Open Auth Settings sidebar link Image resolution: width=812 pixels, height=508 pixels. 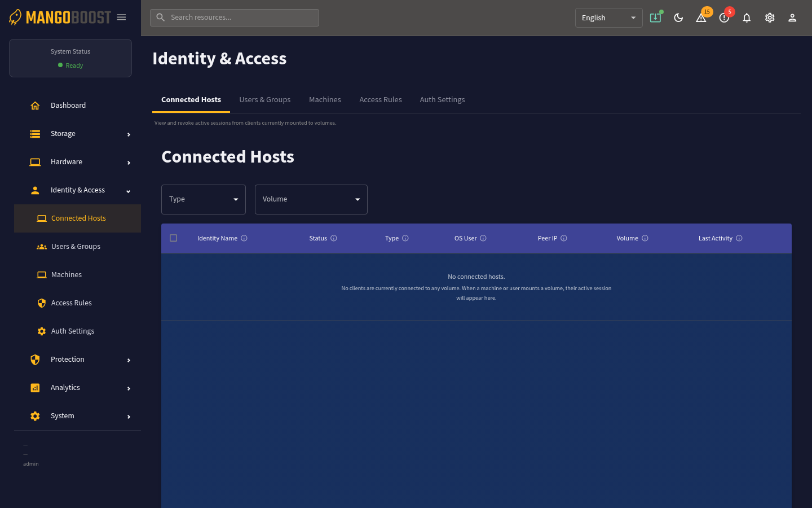77,331
